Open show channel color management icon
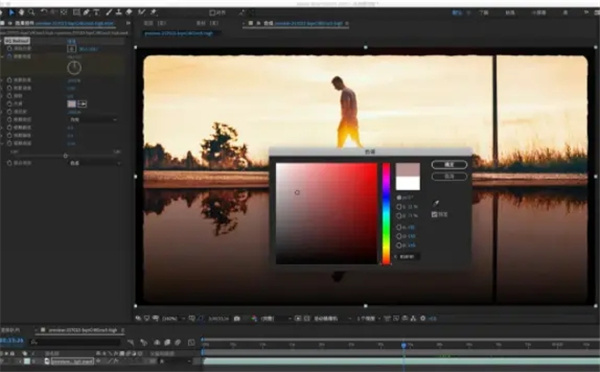 (x=254, y=318)
